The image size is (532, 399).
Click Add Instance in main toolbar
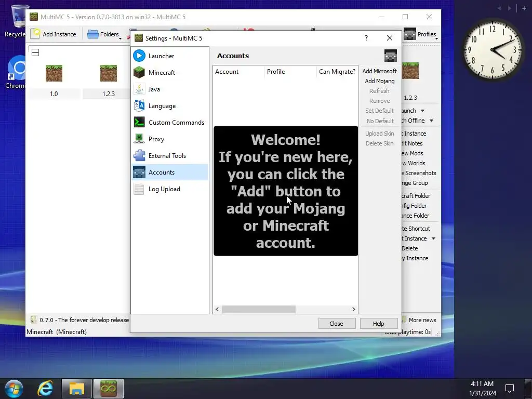54,34
